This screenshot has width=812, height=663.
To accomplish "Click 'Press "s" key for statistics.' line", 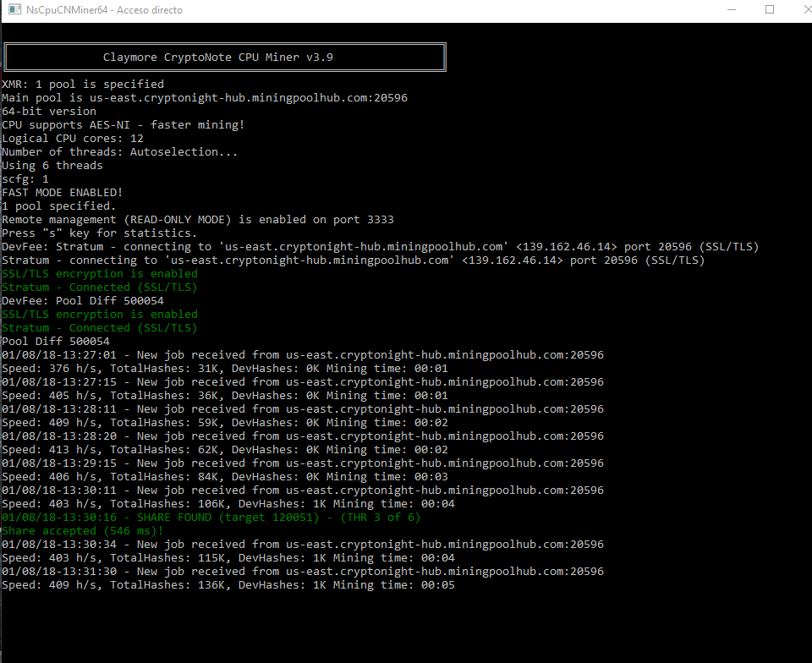I will coord(100,233).
